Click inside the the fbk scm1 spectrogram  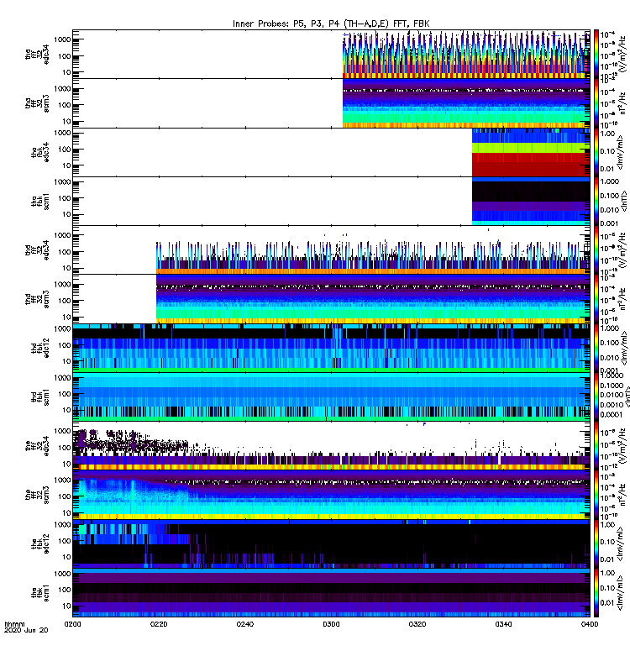[x=331, y=593]
